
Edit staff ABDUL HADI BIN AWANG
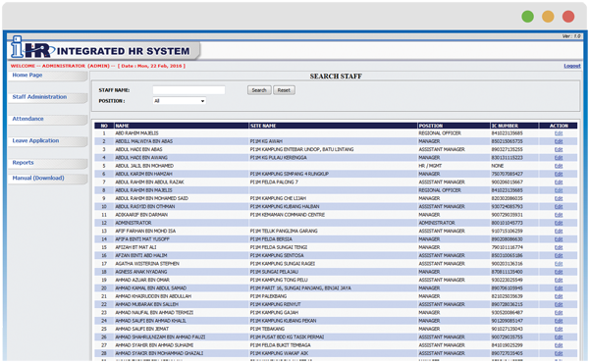pos(559,158)
